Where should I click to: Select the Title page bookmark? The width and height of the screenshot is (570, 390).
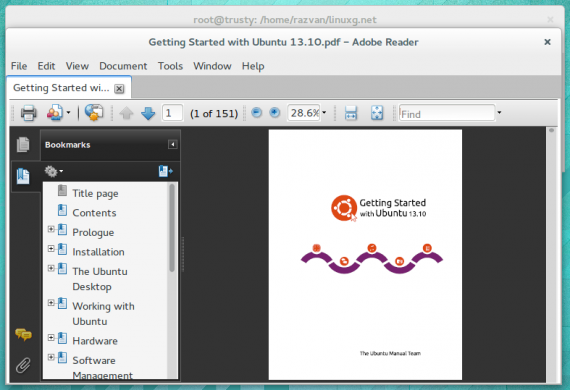(x=95, y=193)
